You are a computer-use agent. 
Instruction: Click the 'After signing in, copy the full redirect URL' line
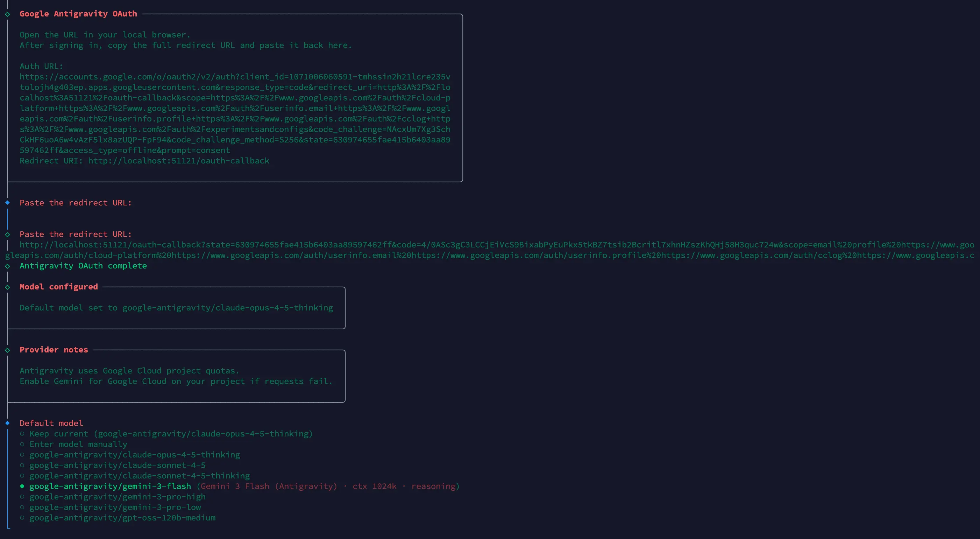[x=186, y=45]
